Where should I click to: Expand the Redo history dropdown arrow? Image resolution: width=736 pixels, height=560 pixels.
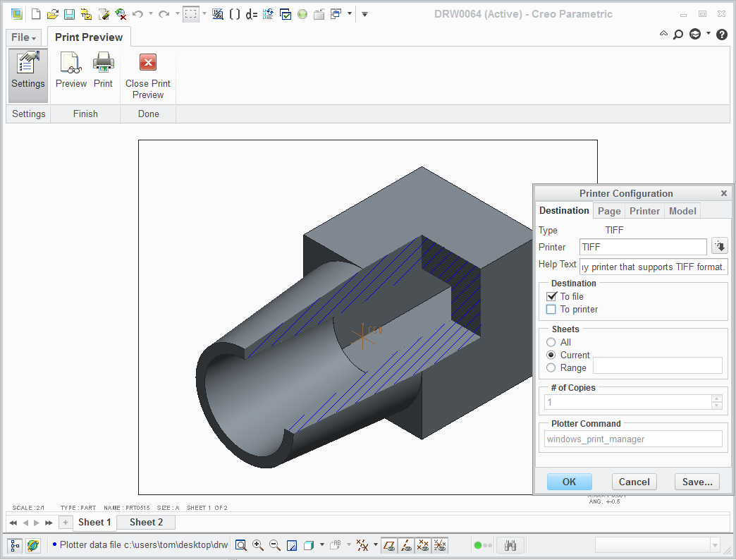(178, 13)
